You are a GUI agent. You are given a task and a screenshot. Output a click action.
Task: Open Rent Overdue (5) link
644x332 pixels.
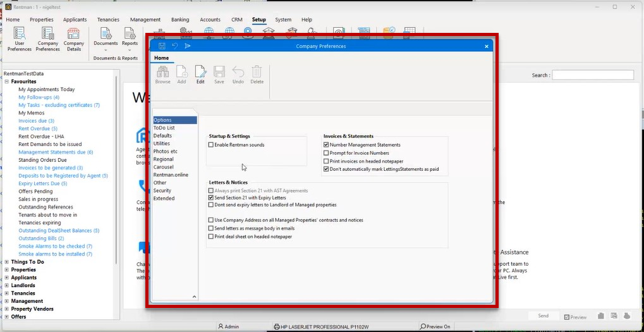click(38, 128)
